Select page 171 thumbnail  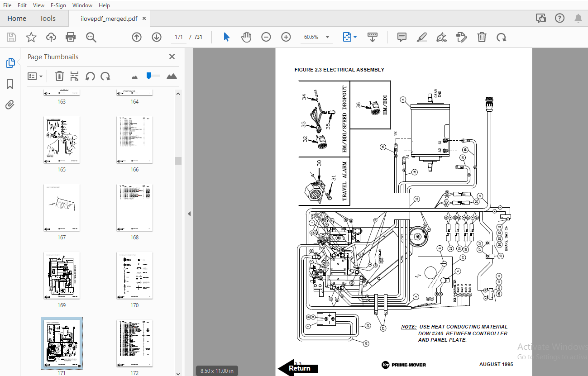point(62,343)
